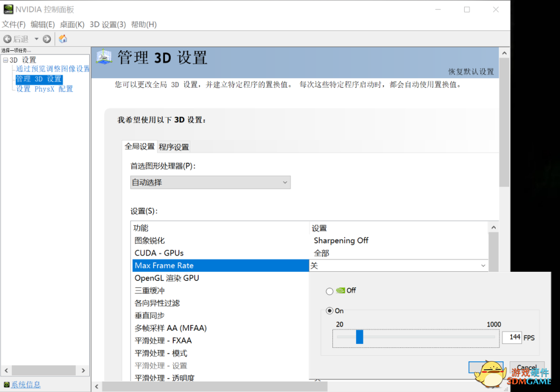Open the 文件(F) menu

coord(14,24)
